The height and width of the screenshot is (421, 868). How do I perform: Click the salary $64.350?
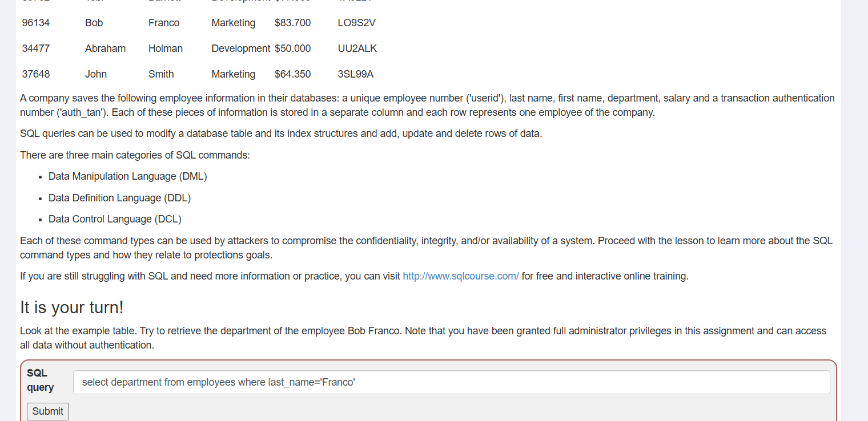292,74
